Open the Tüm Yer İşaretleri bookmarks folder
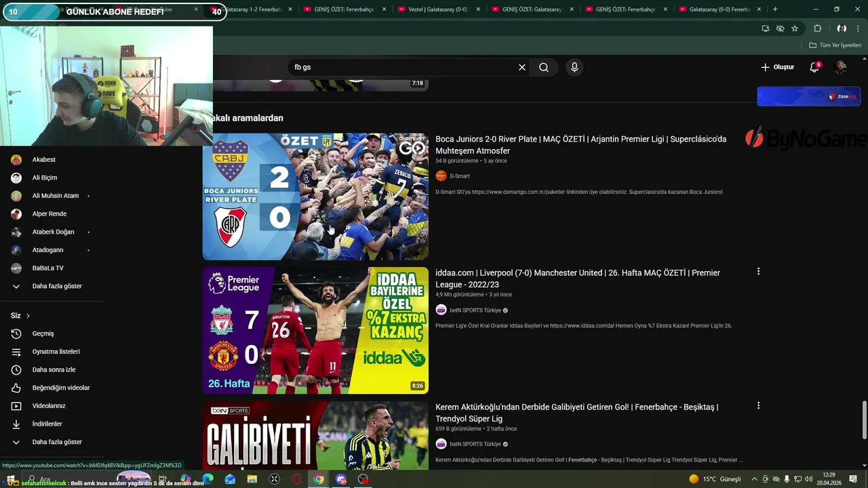 pos(835,45)
